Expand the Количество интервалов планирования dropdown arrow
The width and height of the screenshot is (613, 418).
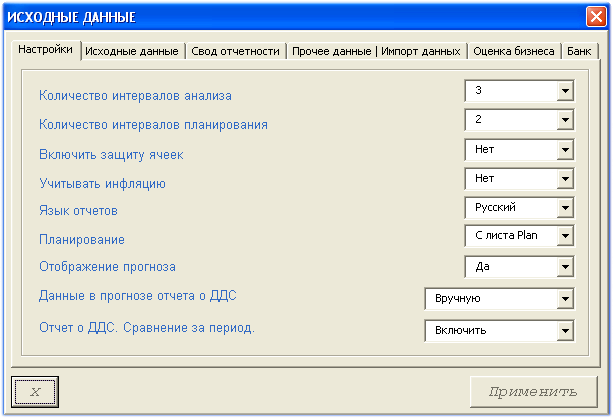pyautogui.click(x=565, y=120)
